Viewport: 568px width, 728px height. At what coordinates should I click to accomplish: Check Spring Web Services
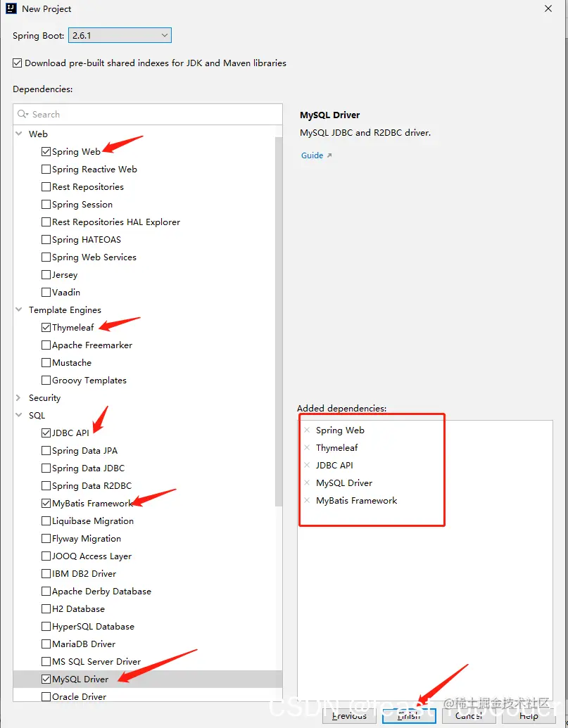pyautogui.click(x=46, y=257)
